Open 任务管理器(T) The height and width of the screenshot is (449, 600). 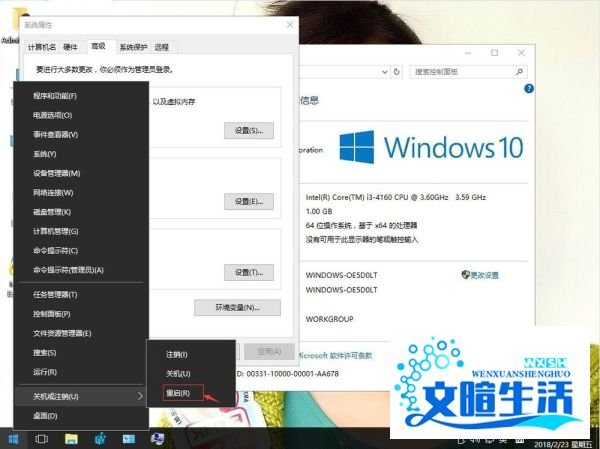point(81,294)
